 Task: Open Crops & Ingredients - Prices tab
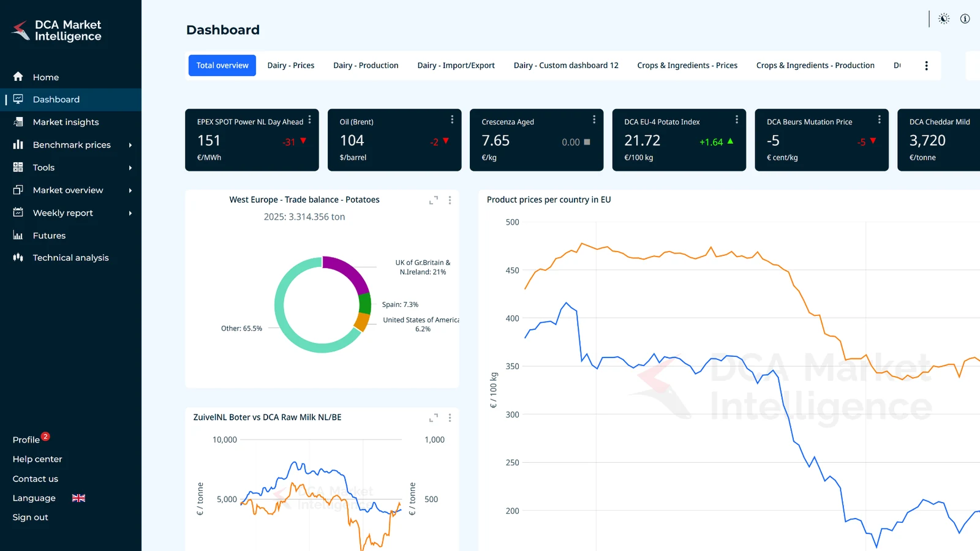(687, 66)
